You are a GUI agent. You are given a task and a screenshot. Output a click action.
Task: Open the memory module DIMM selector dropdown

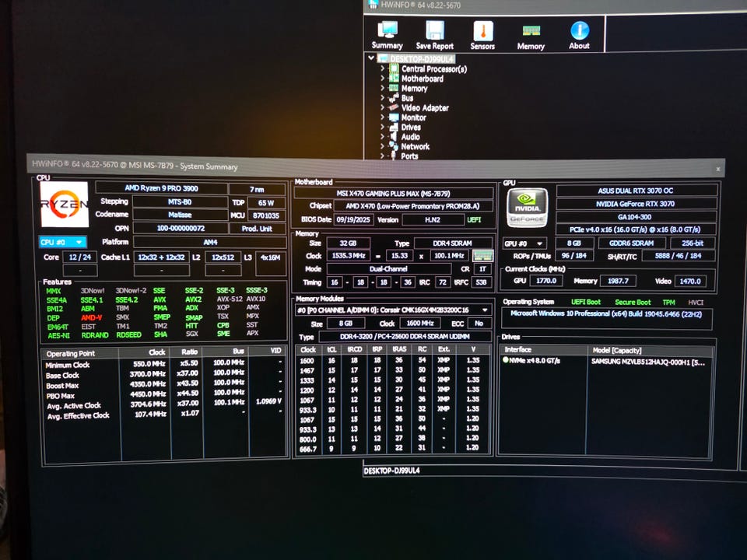(393, 310)
